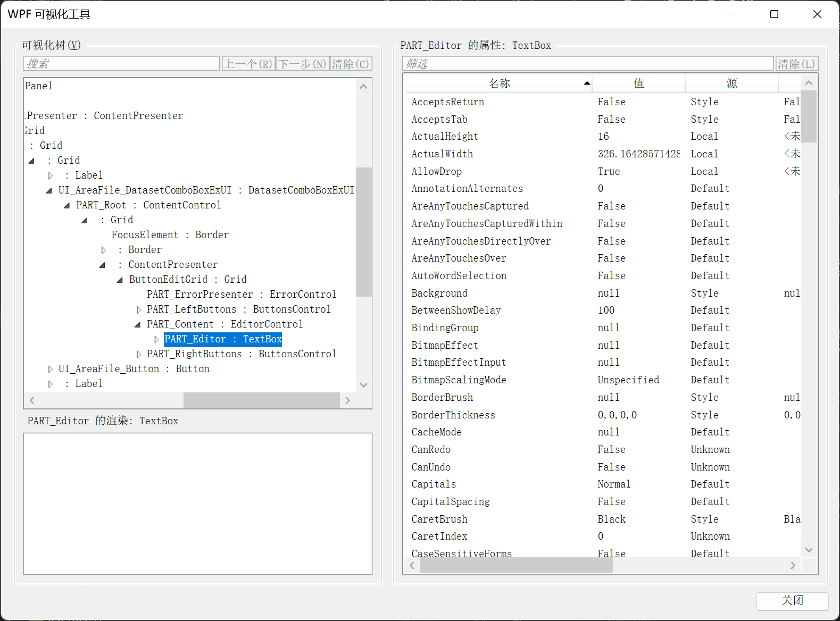Select the AllowDrop property row
Screen dimensions: 840x621
pyautogui.click(x=602, y=172)
